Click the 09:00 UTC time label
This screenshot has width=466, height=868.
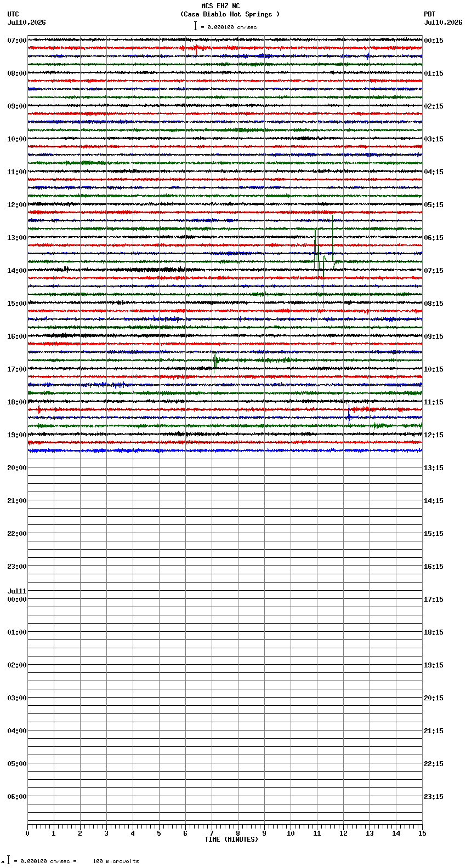click(x=17, y=106)
